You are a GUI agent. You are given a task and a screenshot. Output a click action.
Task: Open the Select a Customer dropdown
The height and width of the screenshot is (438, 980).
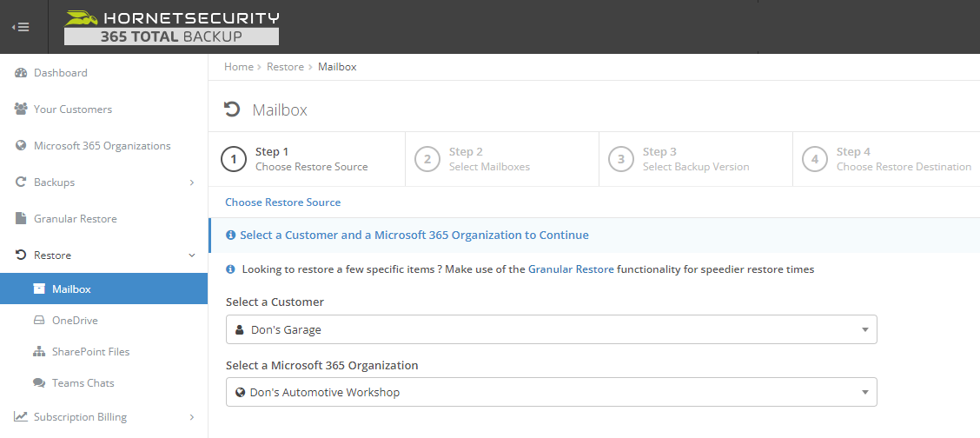click(551, 329)
